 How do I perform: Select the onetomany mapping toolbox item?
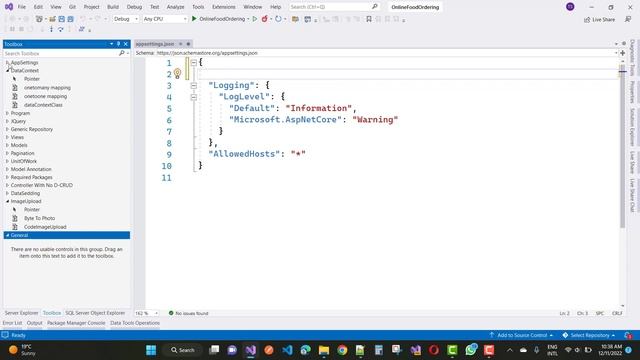tap(47, 88)
